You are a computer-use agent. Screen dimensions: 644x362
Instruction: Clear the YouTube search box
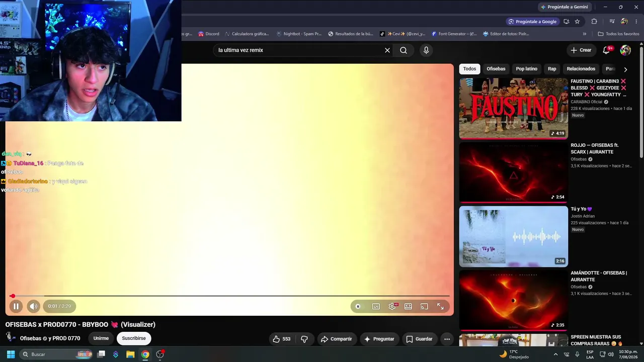pyautogui.click(x=387, y=50)
